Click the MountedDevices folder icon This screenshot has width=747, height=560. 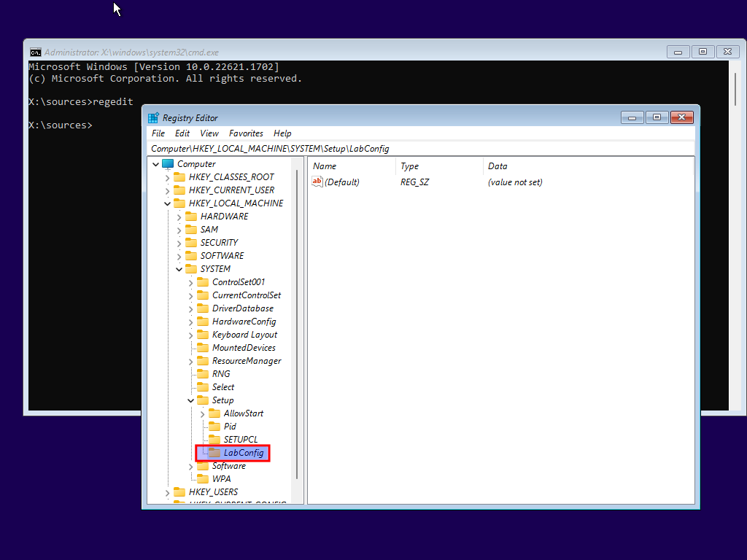(203, 348)
